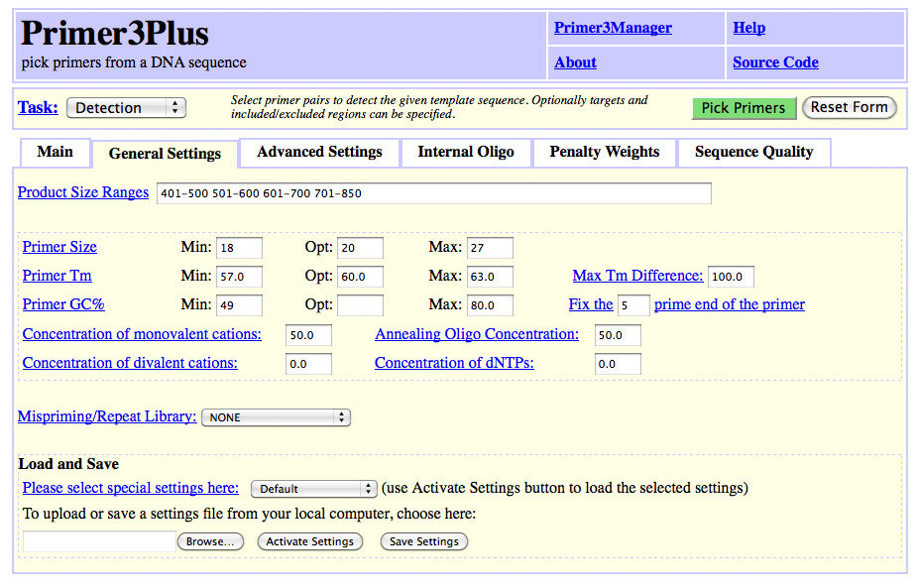919x588 pixels.
Task: Click the Pick Primers button
Action: tap(744, 108)
